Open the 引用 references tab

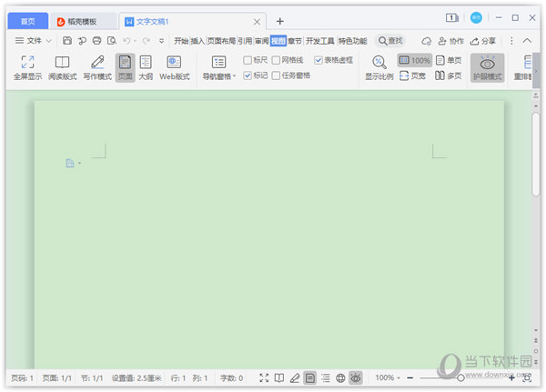tap(245, 41)
